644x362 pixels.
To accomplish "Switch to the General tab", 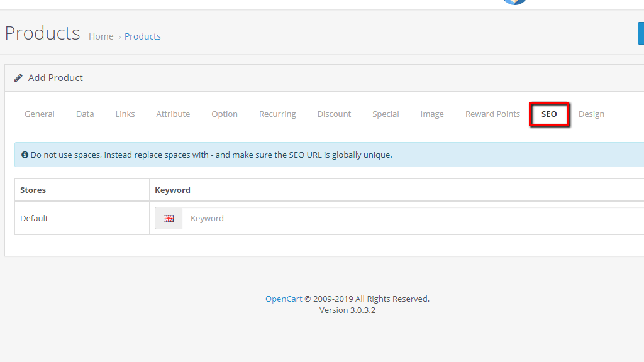I will (x=39, y=114).
